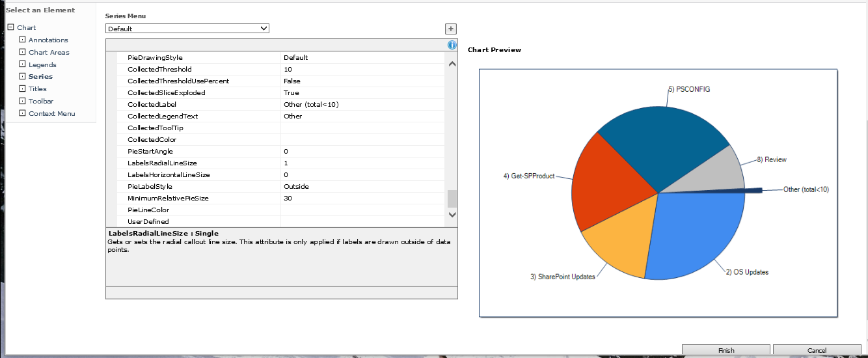Expand the Annotations node icon
Screen dimensions: 868x358
coord(22,40)
